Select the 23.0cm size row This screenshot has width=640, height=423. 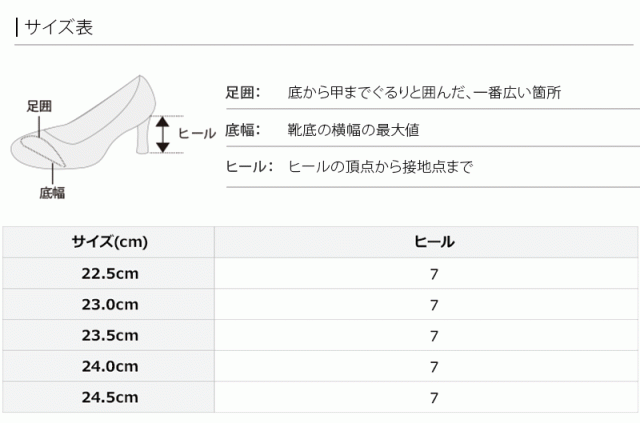point(109,304)
